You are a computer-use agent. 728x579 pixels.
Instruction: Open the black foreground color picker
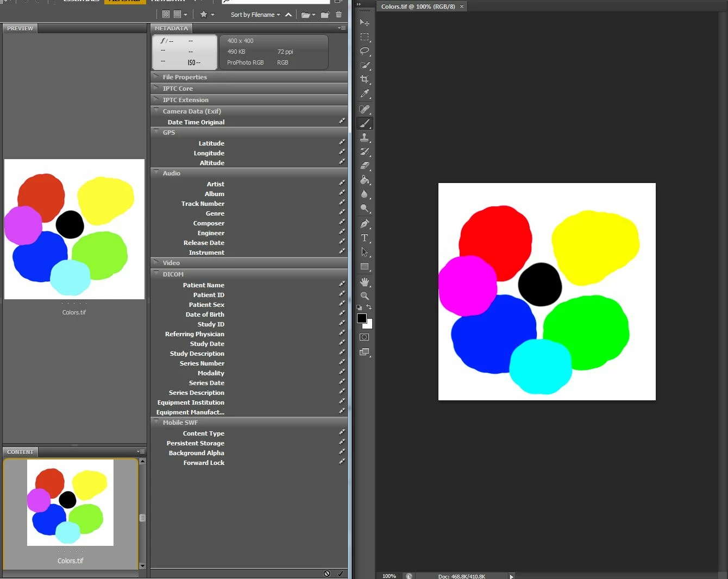tap(361, 318)
